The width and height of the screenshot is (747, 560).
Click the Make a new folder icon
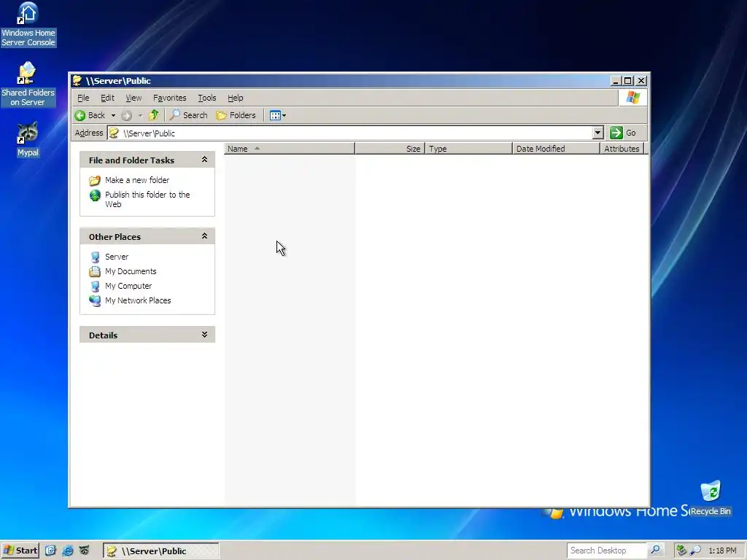tap(95, 181)
